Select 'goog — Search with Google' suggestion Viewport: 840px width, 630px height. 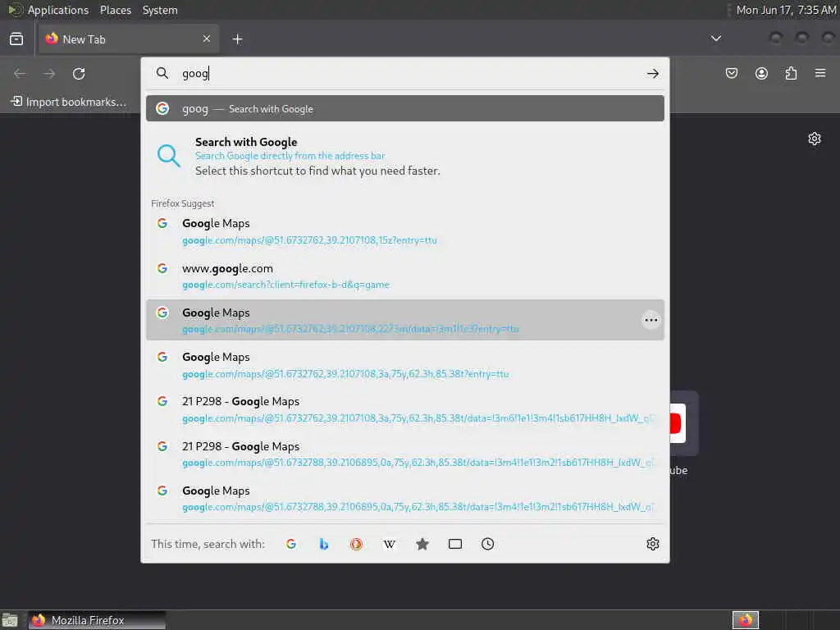[x=405, y=109]
